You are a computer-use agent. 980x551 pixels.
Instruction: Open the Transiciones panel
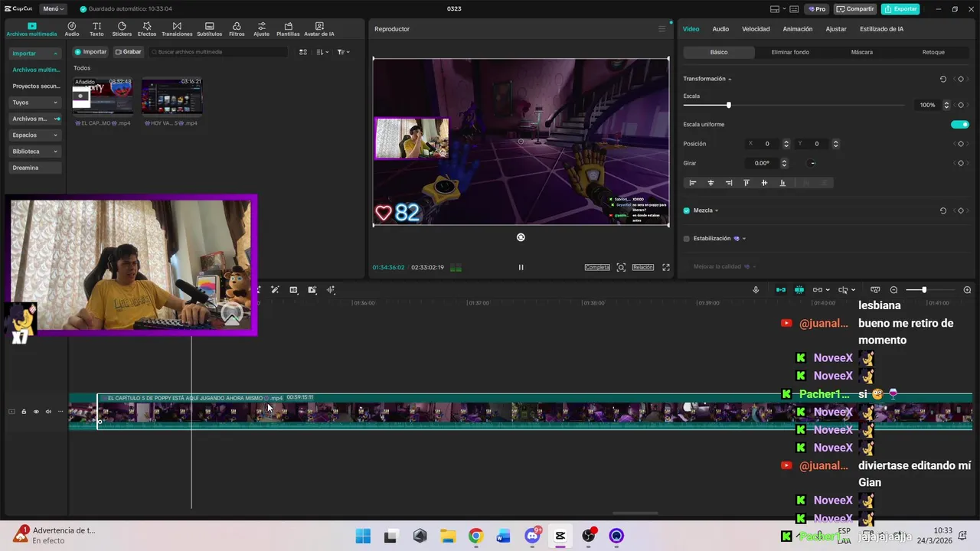(x=177, y=29)
